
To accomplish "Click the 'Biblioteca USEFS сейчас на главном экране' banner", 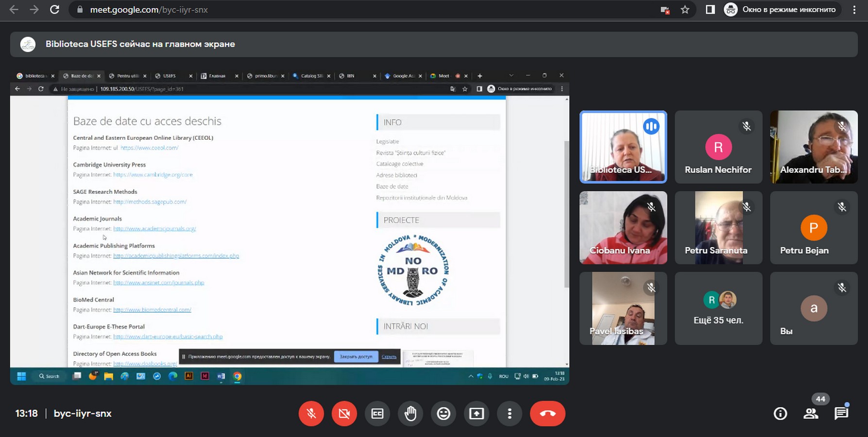I will 434,44.
